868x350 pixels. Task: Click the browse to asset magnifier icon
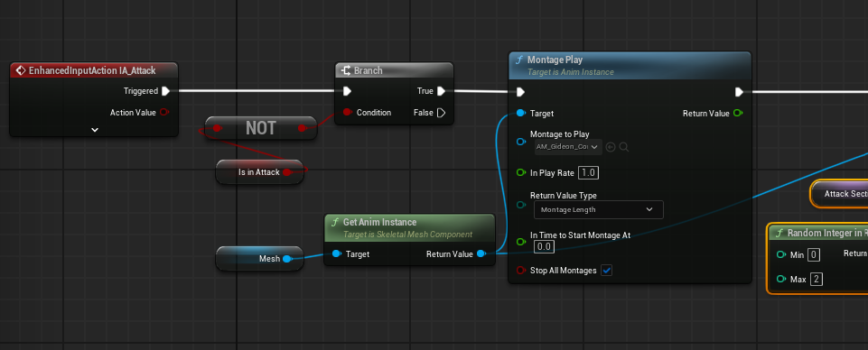pyautogui.click(x=624, y=147)
